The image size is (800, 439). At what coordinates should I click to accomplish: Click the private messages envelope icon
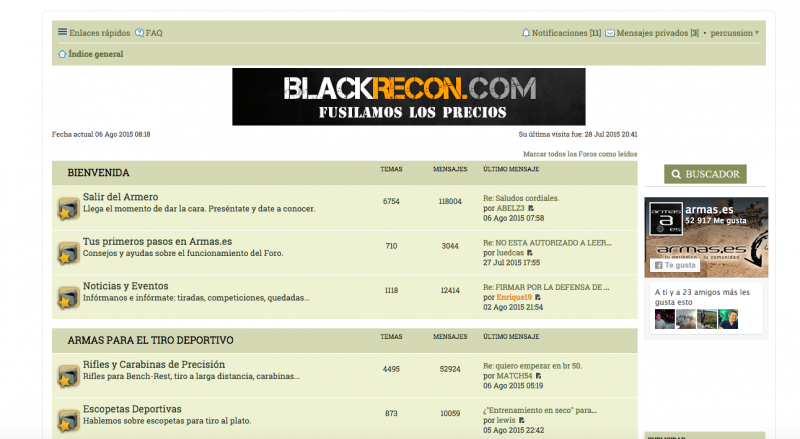pyautogui.click(x=610, y=33)
